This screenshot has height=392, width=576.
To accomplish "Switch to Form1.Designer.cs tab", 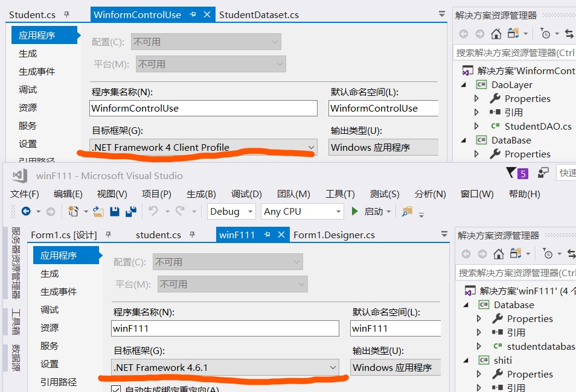I will click(x=334, y=235).
